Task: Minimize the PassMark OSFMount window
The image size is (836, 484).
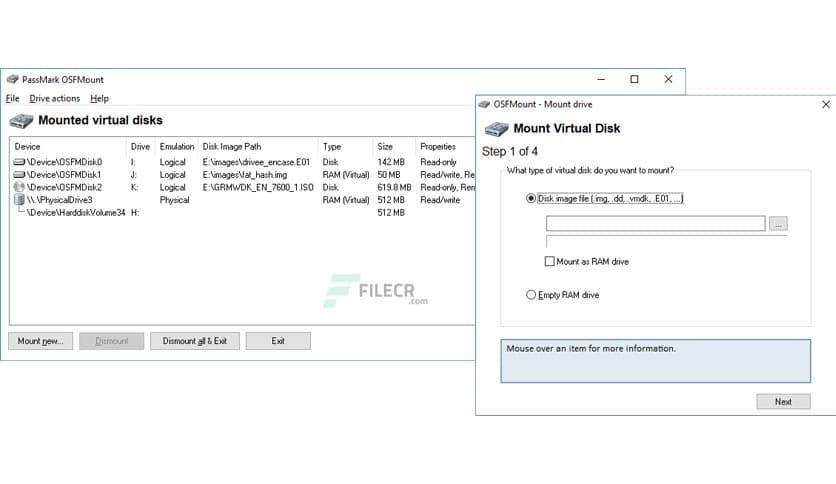Action: pos(601,79)
